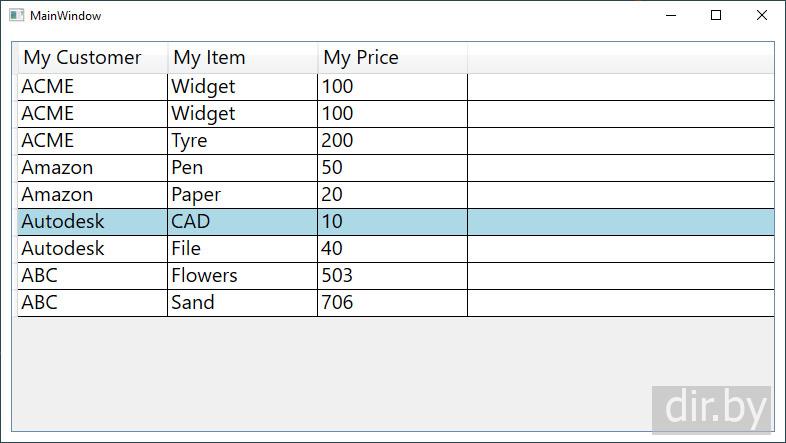Sort by My Customer column header
The image size is (786, 443).
click(x=92, y=57)
